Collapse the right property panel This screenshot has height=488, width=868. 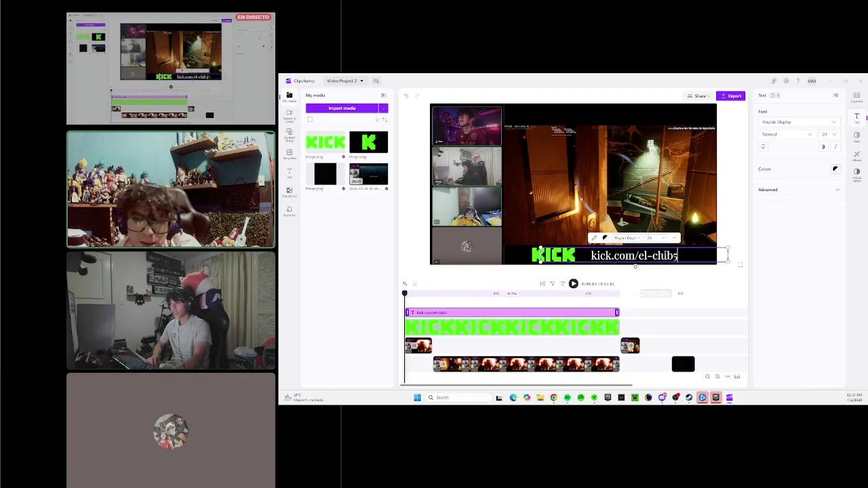click(x=835, y=96)
